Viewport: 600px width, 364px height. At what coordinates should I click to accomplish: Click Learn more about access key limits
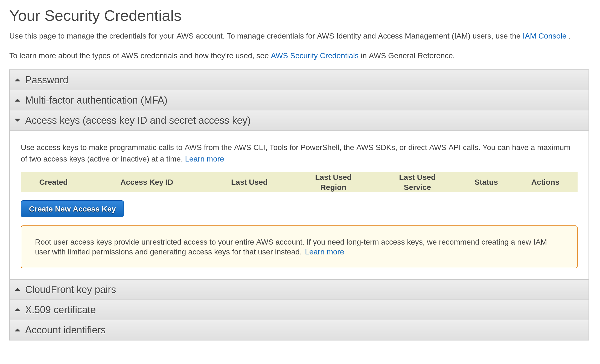pyautogui.click(x=204, y=159)
